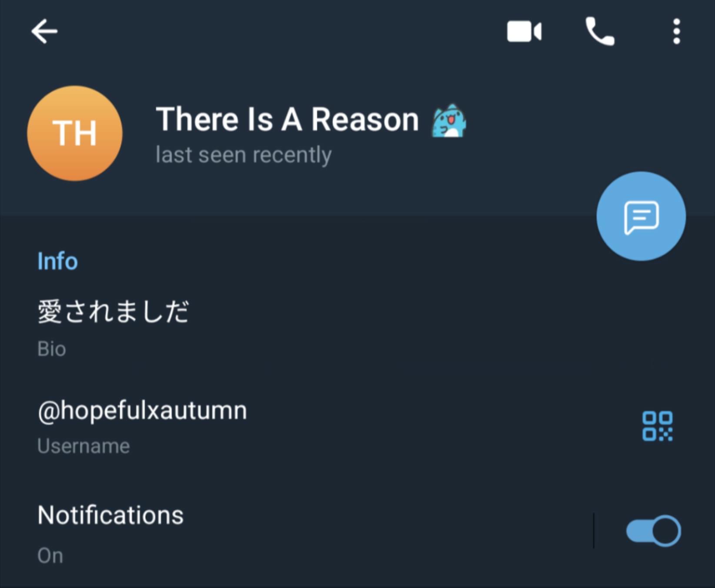Open chat with the message button

641,216
